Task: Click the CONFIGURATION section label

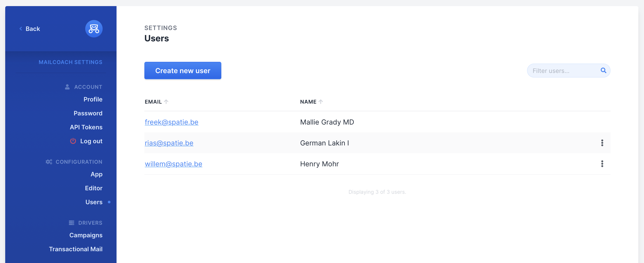Action: [79, 162]
